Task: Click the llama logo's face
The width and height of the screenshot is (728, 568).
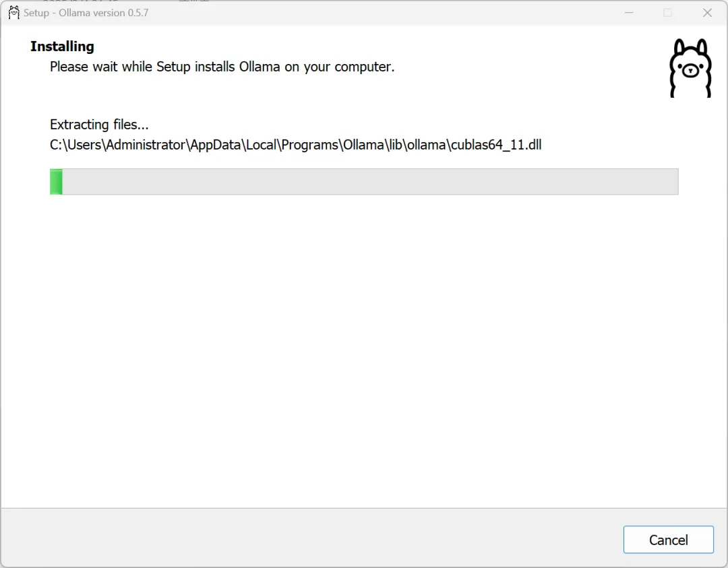Action: [690, 69]
